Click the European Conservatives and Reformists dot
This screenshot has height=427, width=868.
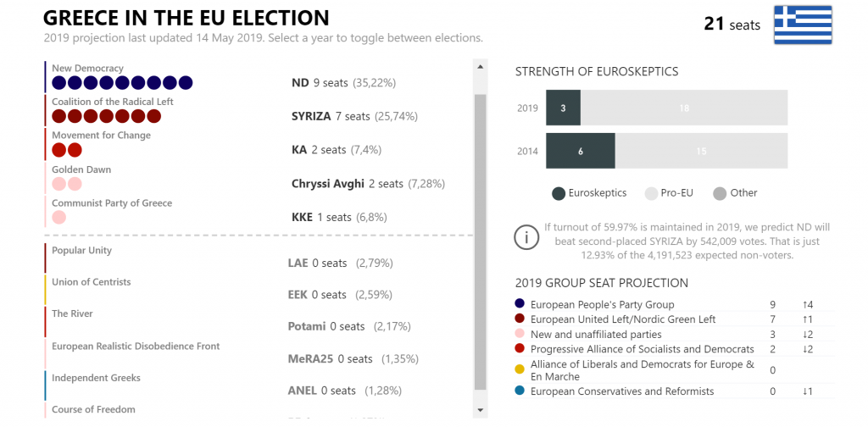coord(520,391)
